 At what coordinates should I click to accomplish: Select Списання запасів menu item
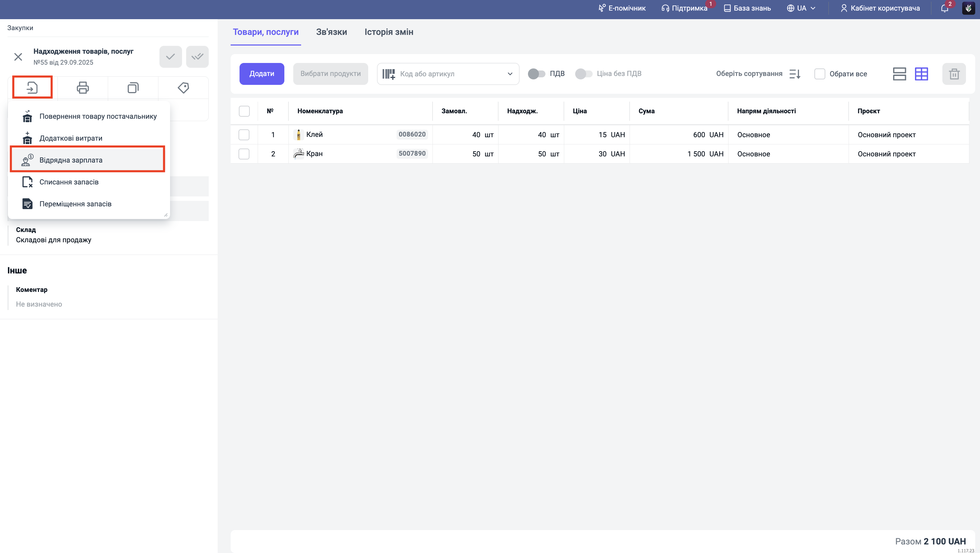(69, 182)
